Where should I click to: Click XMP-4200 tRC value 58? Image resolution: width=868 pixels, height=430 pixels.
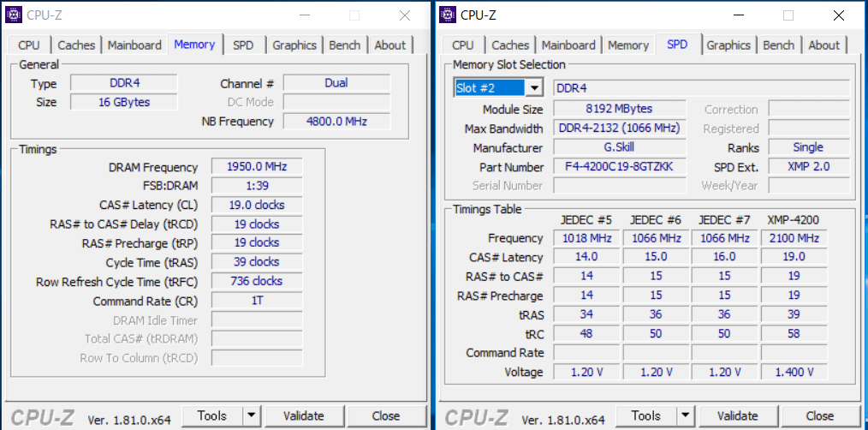coord(794,333)
